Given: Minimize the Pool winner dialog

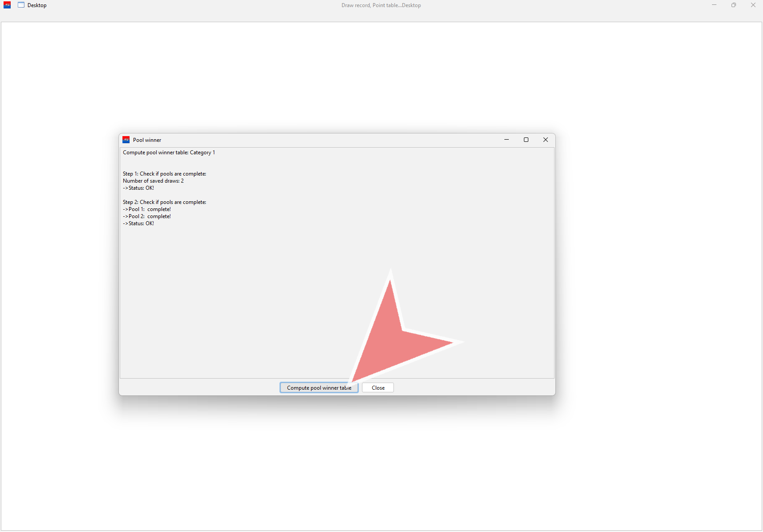Looking at the screenshot, I should click(507, 140).
